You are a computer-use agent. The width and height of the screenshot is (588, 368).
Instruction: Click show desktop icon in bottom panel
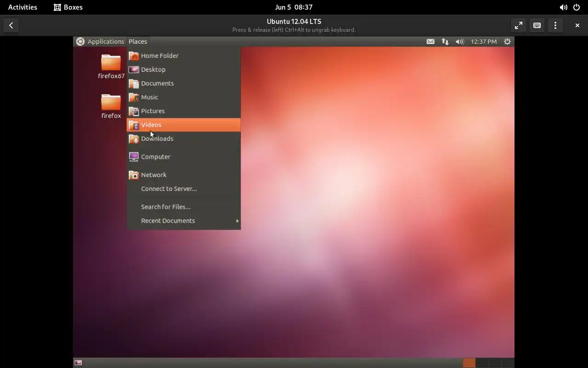[x=79, y=362]
